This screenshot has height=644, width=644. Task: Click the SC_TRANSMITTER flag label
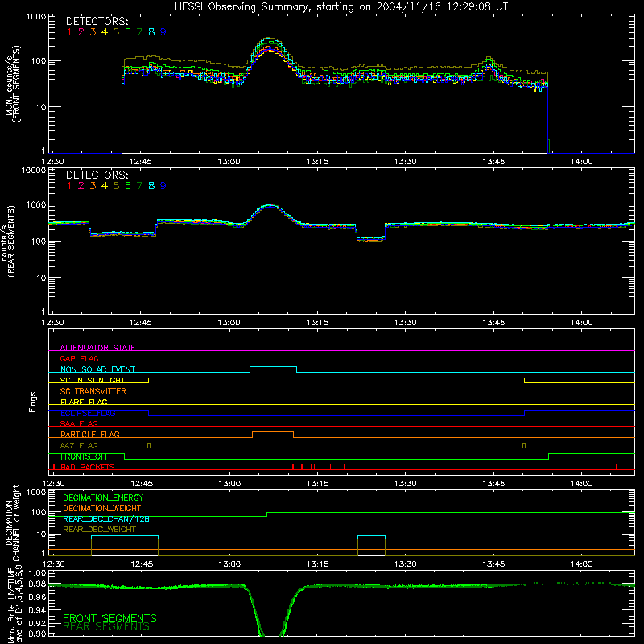(x=93, y=390)
